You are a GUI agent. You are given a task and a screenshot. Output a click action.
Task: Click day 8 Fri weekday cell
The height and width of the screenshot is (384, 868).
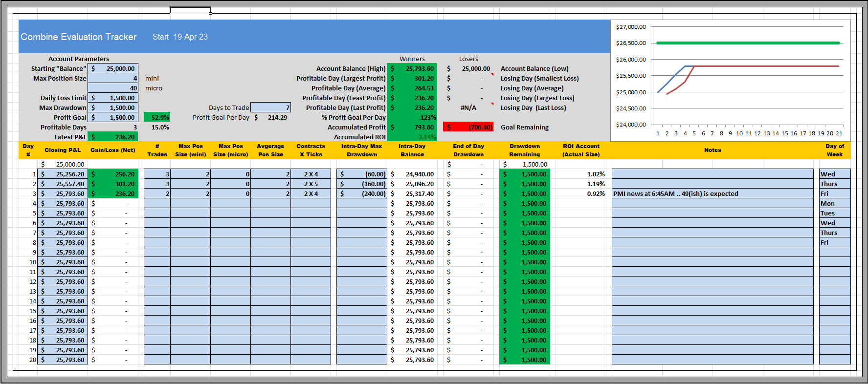(x=835, y=242)
